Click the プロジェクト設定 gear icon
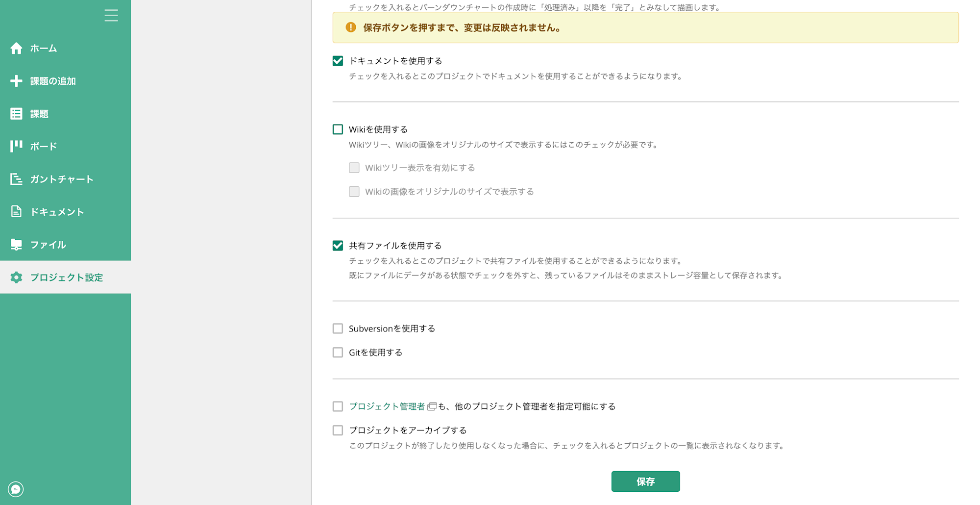This screenshot has width=980, height=505. (16, 278)
